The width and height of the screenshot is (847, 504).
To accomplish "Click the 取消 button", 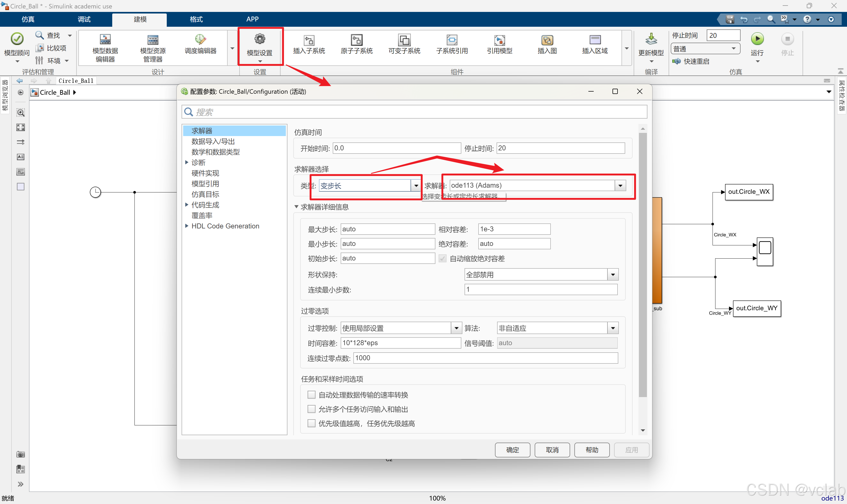I will point(552,450).
